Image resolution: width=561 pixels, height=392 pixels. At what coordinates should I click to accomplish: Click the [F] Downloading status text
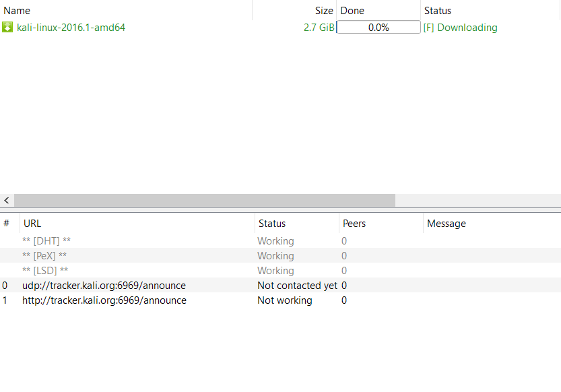[460, 28]
